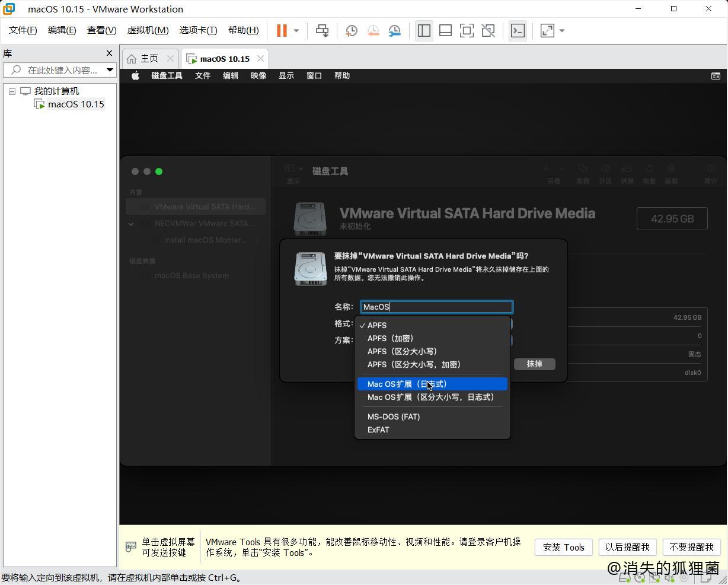The width and height of the screenshot is (728, 585).
Task: Toggle the thumbnail bar view icon
Action: tap(445, 30)
